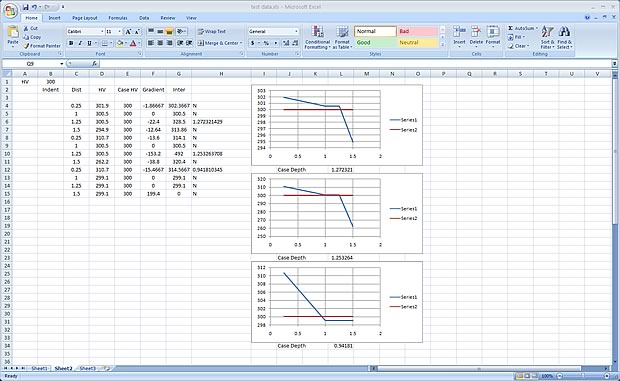Click Save icon in quick access toolbar

click(25, 7)
